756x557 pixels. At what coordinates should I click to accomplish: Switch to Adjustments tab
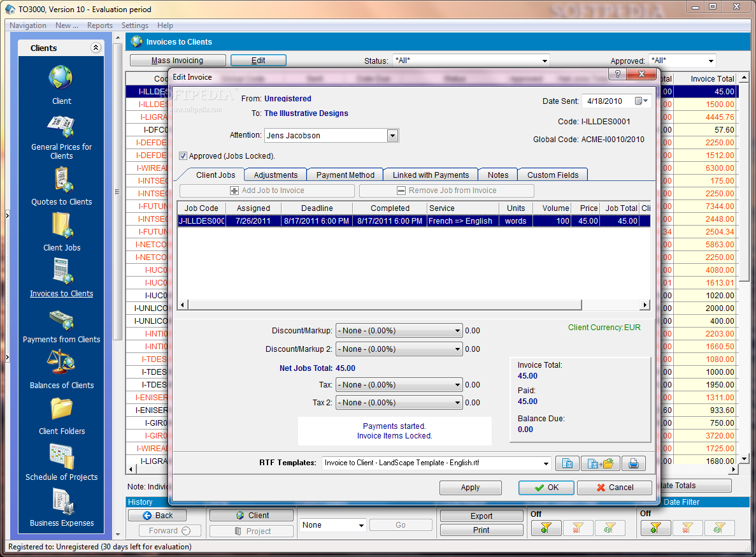click(x=276, y=175)
